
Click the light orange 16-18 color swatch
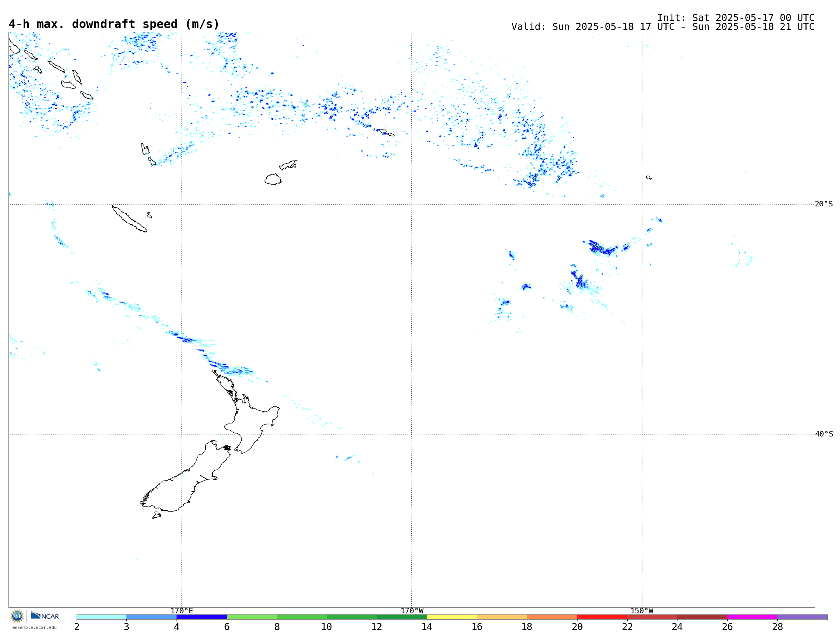(502, 617)
